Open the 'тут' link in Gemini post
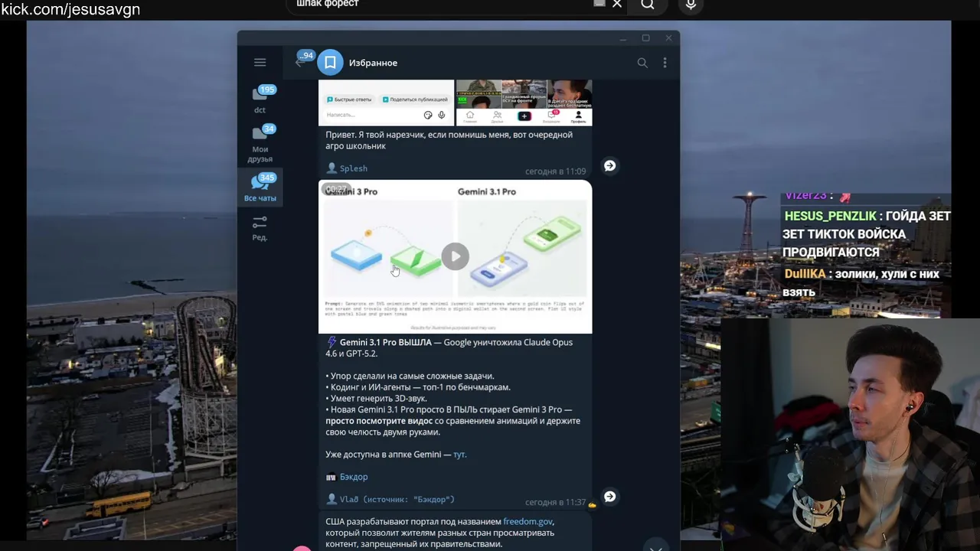The height and width of the screenshot is (551, 980). [x=459, y=455]
